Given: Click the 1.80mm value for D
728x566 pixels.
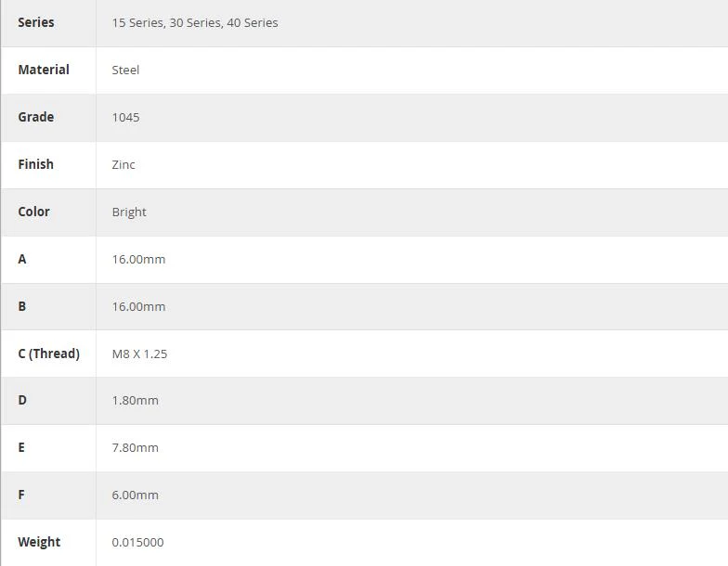Looking at the screenshot, I should 136,401.
